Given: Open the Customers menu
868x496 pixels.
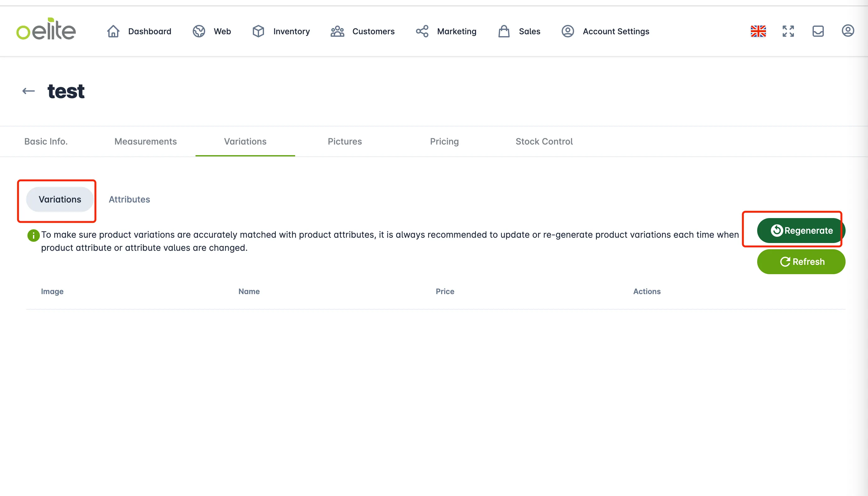Looking at the screenshot, I should click(x=362, y=31).
